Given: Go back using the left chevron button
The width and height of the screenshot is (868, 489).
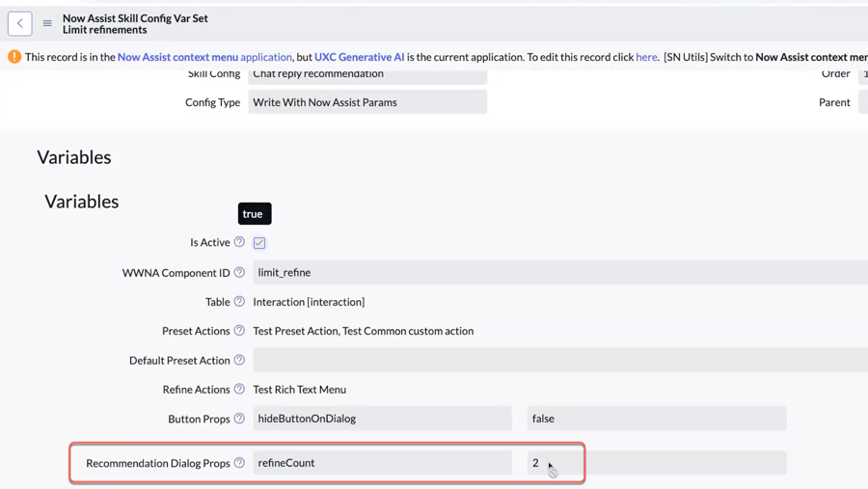Looking at the screenshot, I should [20, 23].
